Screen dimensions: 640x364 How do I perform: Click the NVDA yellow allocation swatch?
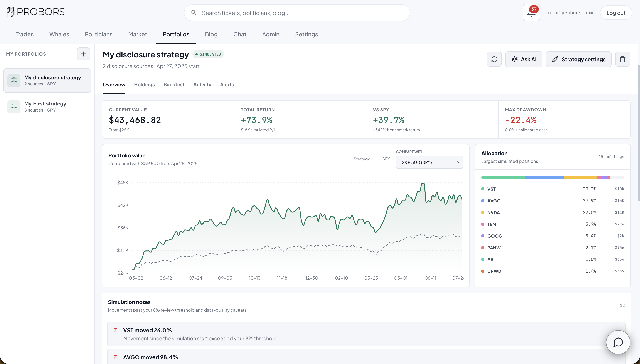pos(483,212)
